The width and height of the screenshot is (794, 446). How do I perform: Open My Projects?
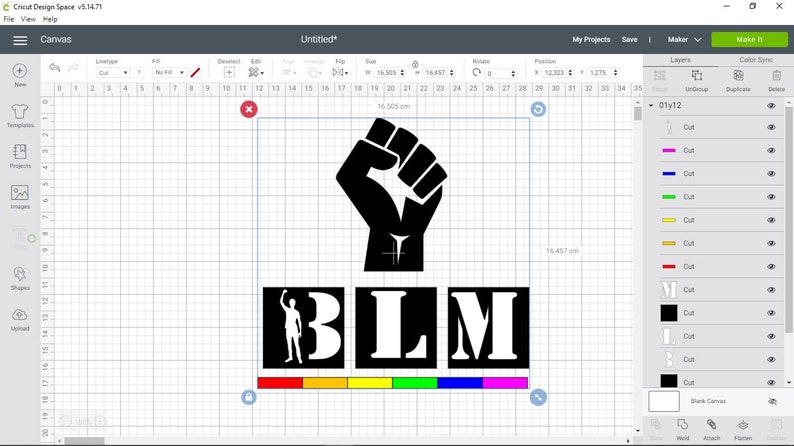click(591, 39)
